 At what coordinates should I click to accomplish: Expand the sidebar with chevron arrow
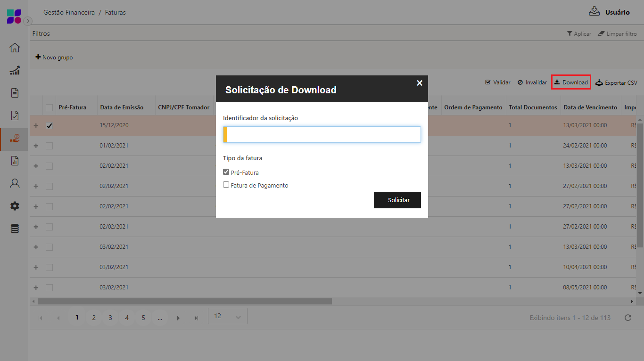click(28, 21)
